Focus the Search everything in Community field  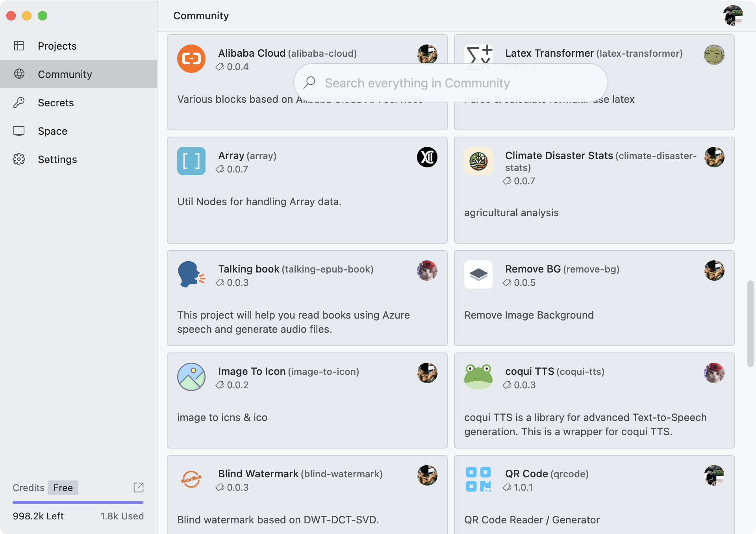point(450,83)
